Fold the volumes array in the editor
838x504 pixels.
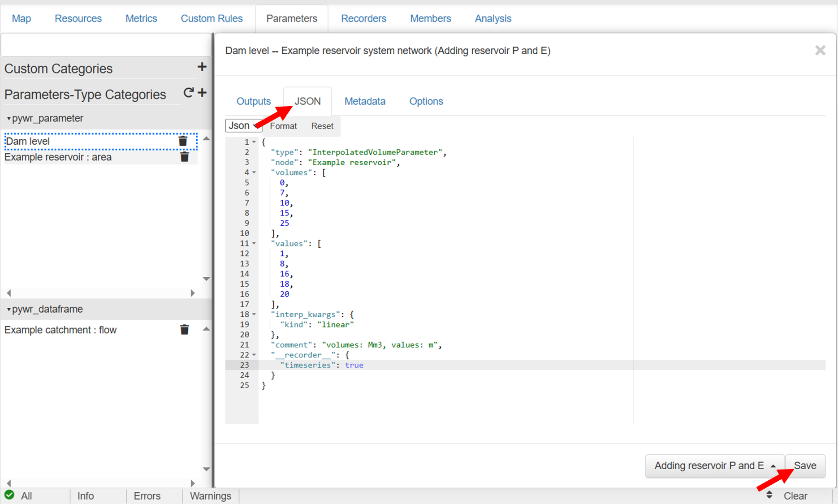(x=254, y=172)
